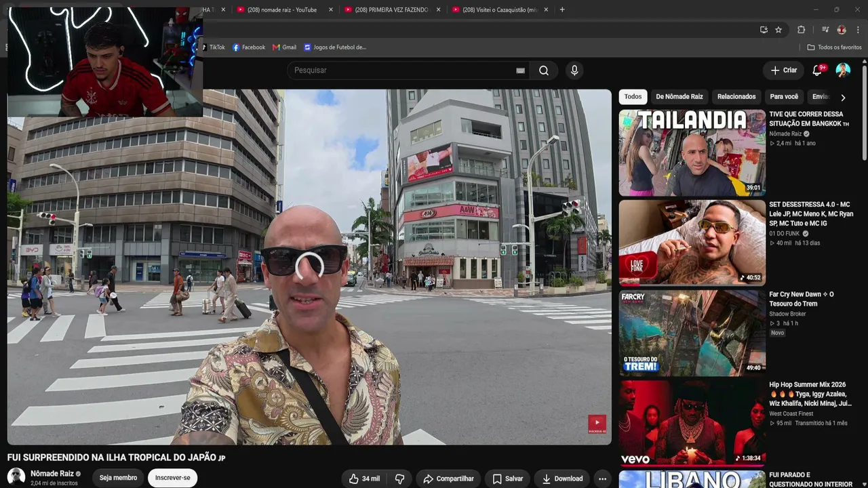Open the 'Todos os favoritos' folder
868x488 pixels.
pyautogui.click(x=834, y=47)
